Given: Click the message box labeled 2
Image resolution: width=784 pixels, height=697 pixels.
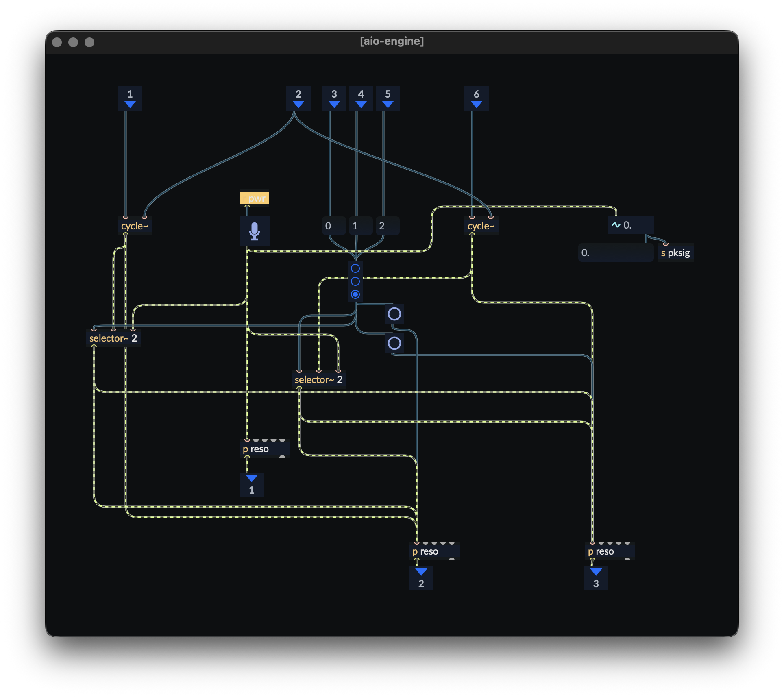Looking at the screenshot, I should (x=387, y=226).
